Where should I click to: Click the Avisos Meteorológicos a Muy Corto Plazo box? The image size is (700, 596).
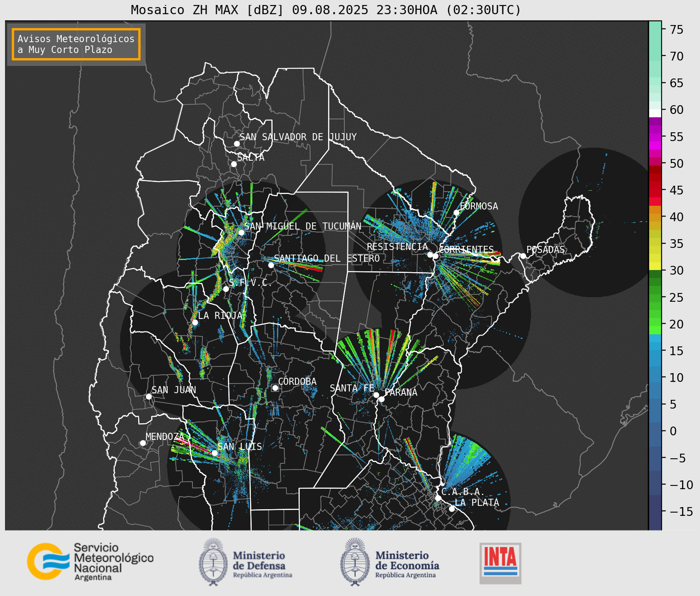(76, 44)
